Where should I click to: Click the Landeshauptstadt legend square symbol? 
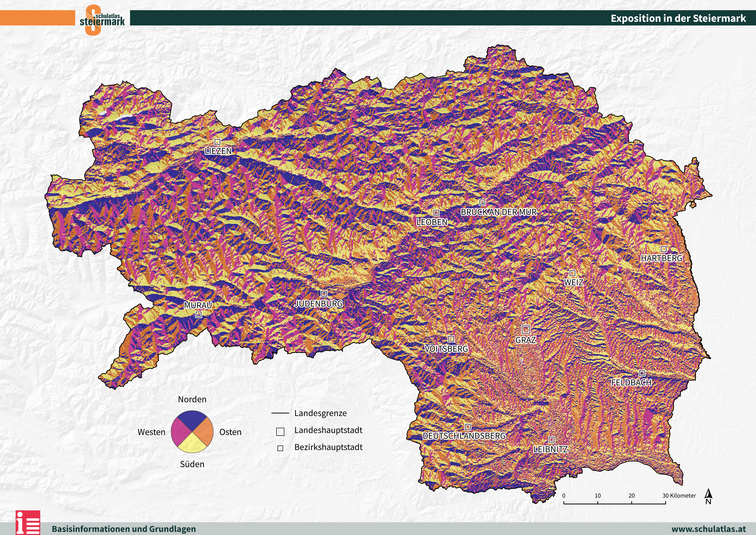point(280,432)
